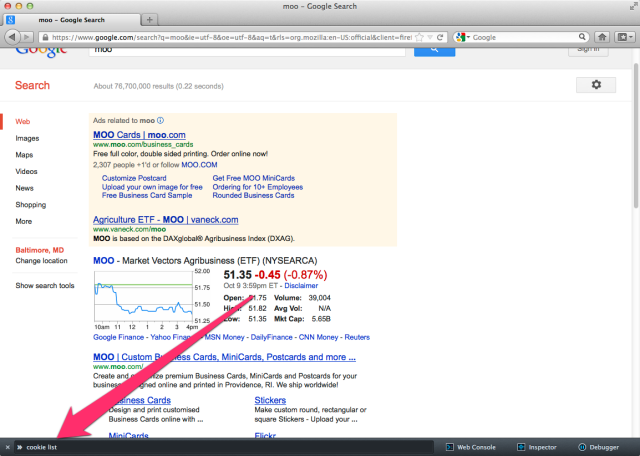Open the Business Cards sitelink
Image resolution: width=640 pixels, height=456 pixels.
coord(140,400)
